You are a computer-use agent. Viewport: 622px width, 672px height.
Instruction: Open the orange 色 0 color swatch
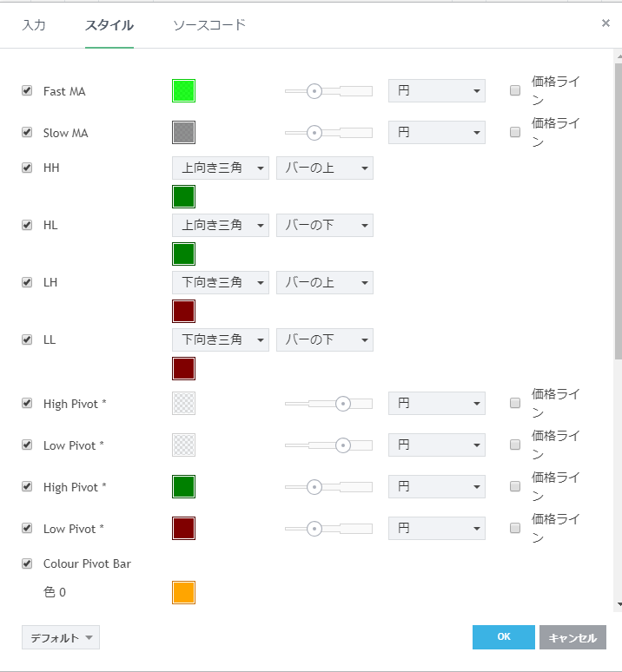coord(183,593)
